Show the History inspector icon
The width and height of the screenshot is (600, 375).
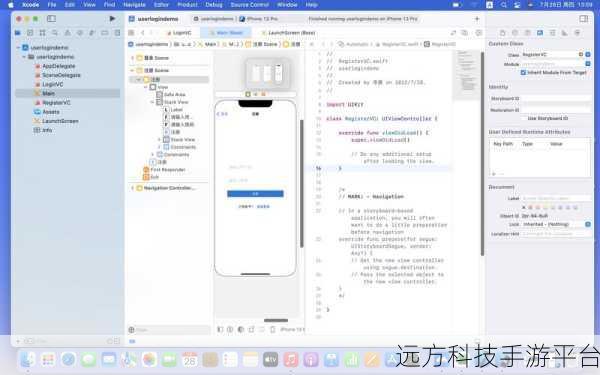(x=515, y=33)
